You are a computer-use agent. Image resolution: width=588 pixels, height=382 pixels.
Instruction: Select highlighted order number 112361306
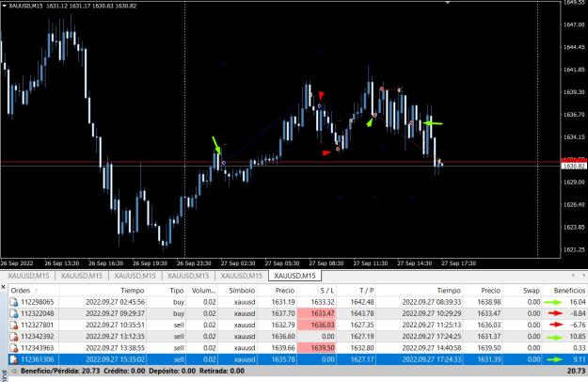pos(38,359)
